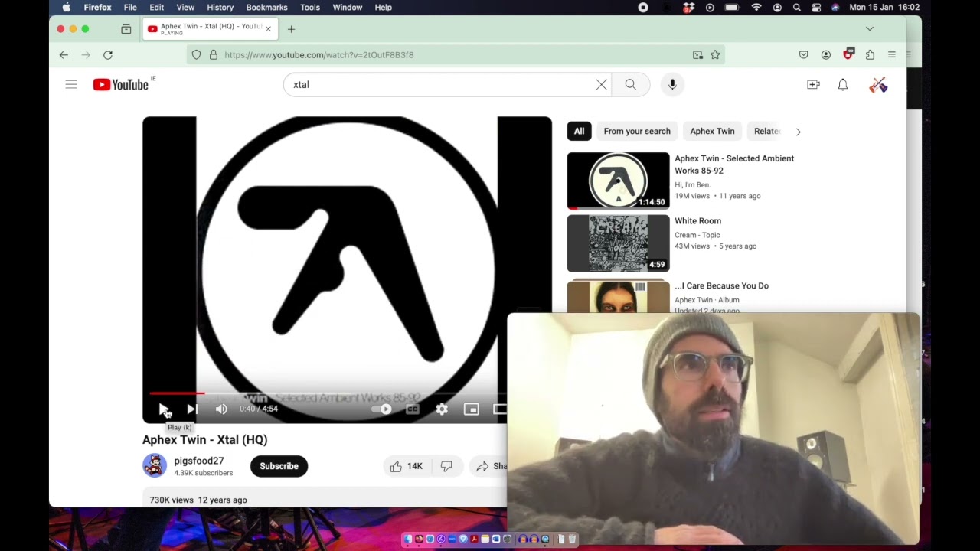Subscribe to pigsfood27 channel

tap(279, 466)
